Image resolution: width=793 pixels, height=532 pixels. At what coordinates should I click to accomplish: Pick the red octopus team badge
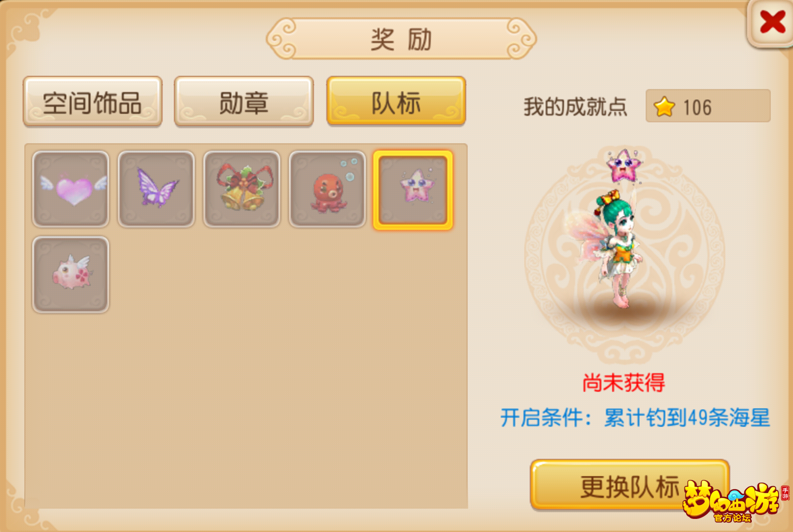click(x=328, y=189)
